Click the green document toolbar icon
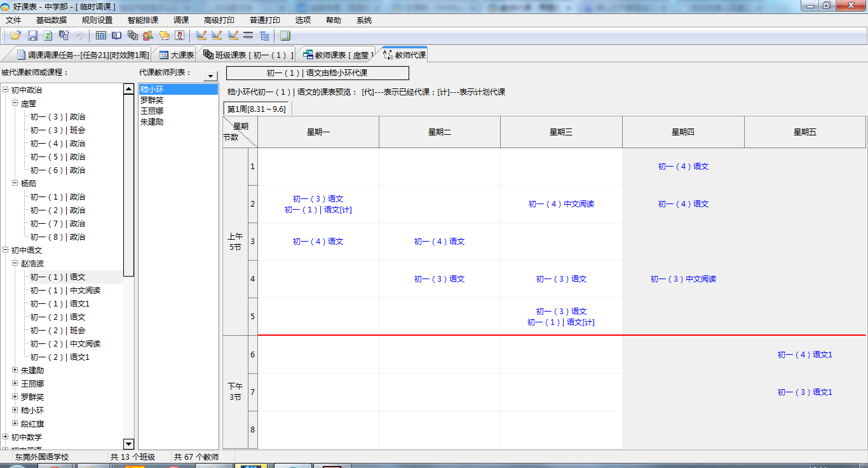 click(285, 36)
